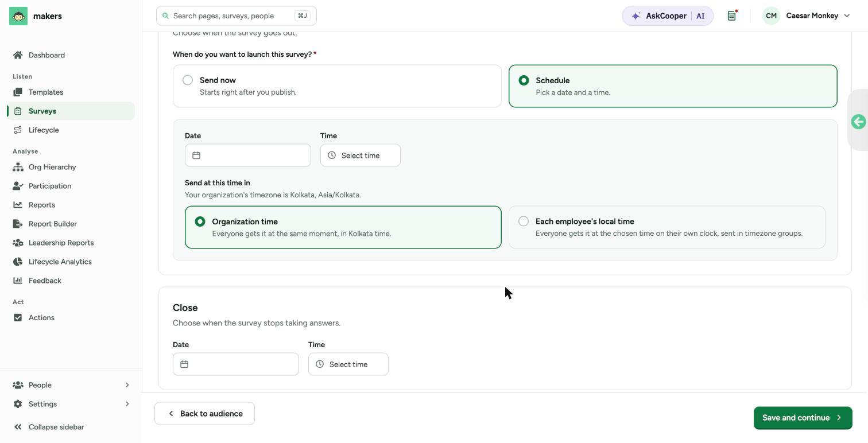Click the Leadership Reports icon
Screen dimensions: 868x443
point(18,243)
